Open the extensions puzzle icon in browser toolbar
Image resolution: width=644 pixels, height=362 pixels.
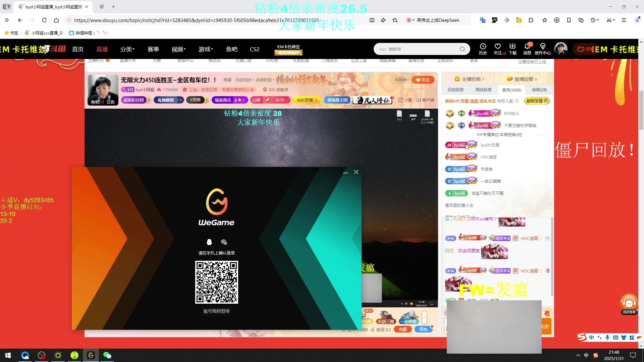click(x=531, y=20)
